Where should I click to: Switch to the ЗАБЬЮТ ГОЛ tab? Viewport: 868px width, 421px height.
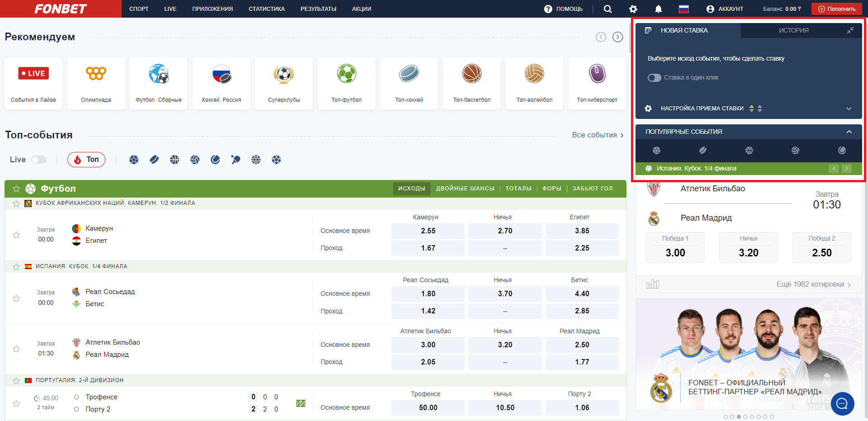pyautogui.click(x=593, y=189)
